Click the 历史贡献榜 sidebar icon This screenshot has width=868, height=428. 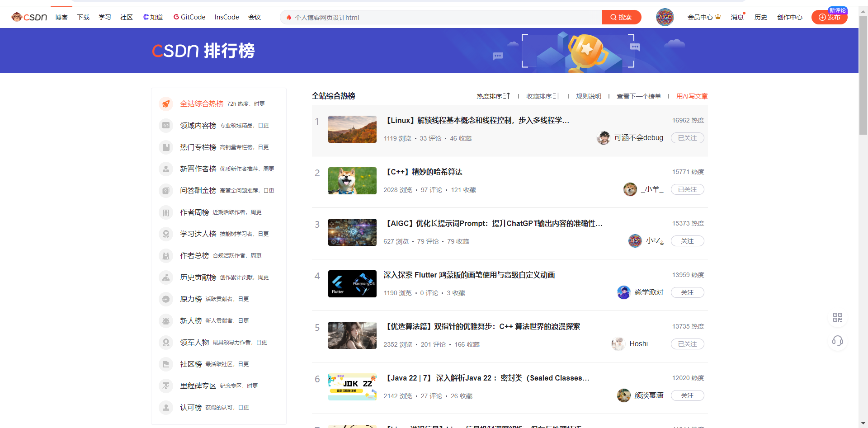166,277
